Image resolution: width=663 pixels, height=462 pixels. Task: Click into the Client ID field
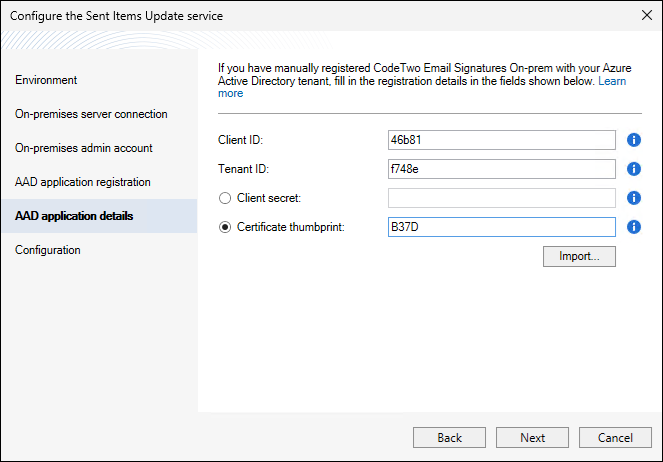501,140
